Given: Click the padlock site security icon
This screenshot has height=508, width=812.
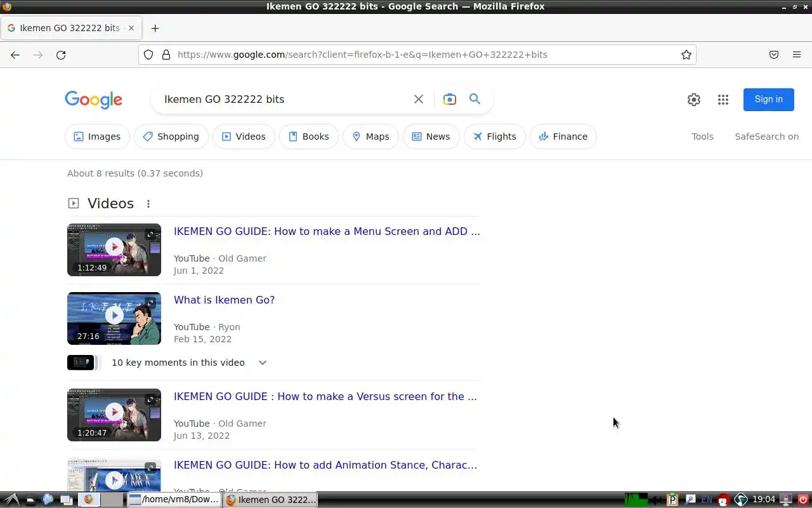Looking at the screenshot, I should click(x=166, y=55).
